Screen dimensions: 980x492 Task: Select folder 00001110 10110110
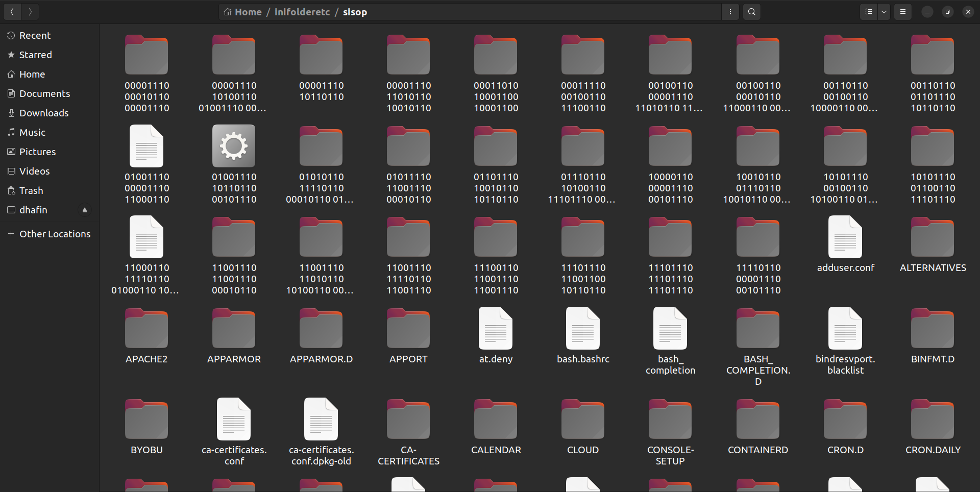tap(321, 68)
